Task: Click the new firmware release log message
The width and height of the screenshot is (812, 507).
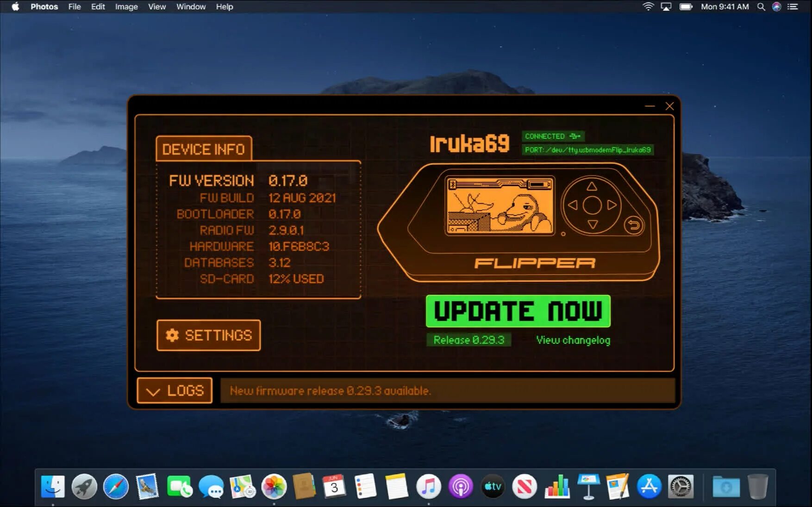Action: pos(330,391)
